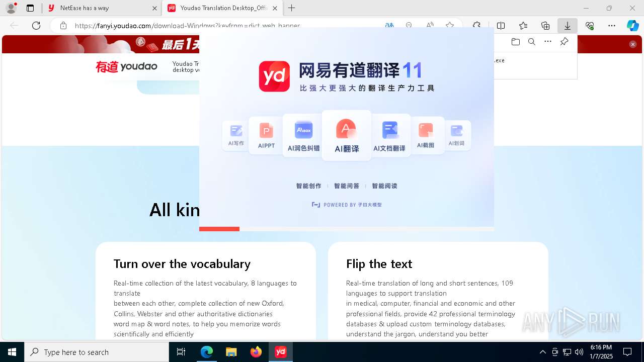
Task: Click the AI翻译 feature icon
Action: 347,135
